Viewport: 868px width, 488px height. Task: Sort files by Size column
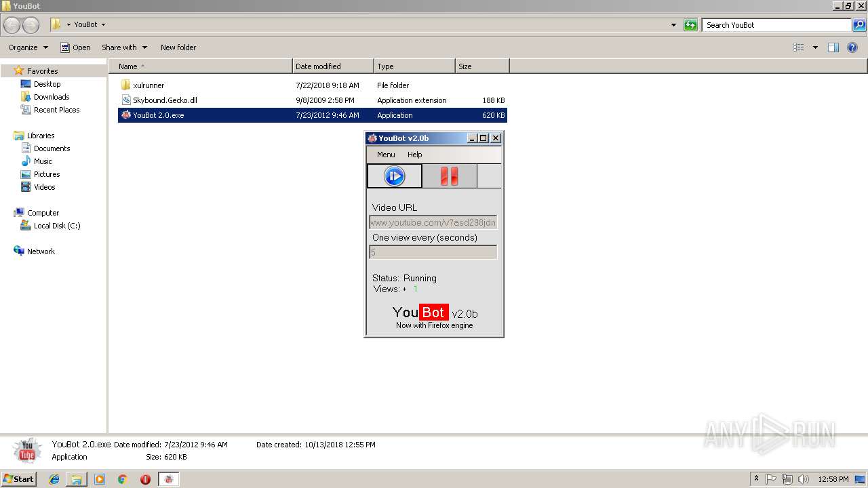coord(482,66)
